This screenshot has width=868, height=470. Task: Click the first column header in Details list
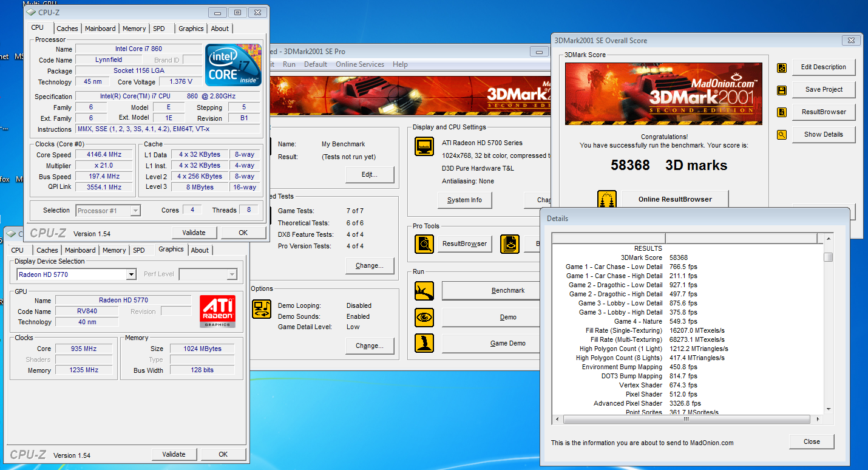pyautogui.click(x=609, y=238)
